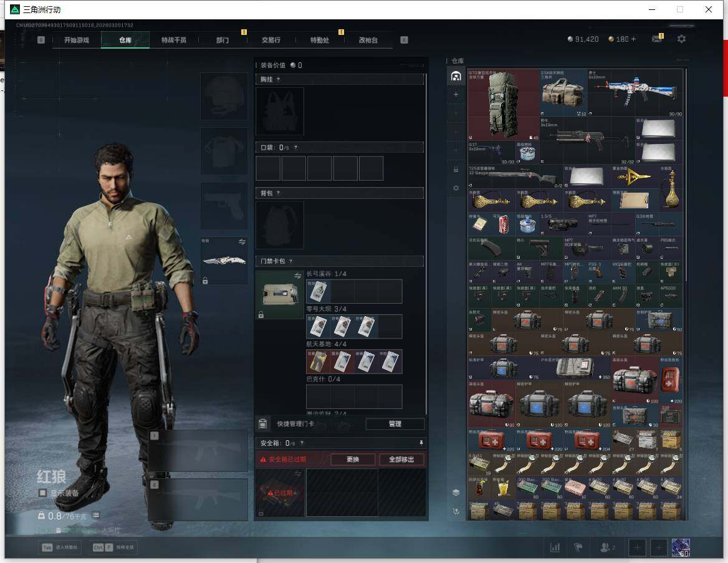This screenshot has height=563, width=728.
Task: Click the Ctrl F shortcut button
Action: tap(113, 547)
